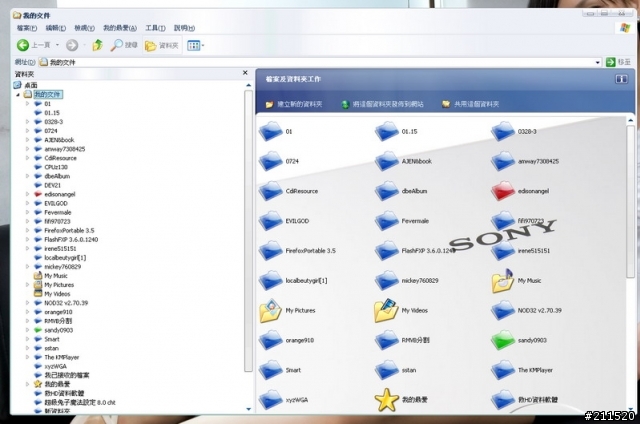Select the 01 folder icon in file list
The width and height of the screenshot is (640, 424).
point(270,131)
